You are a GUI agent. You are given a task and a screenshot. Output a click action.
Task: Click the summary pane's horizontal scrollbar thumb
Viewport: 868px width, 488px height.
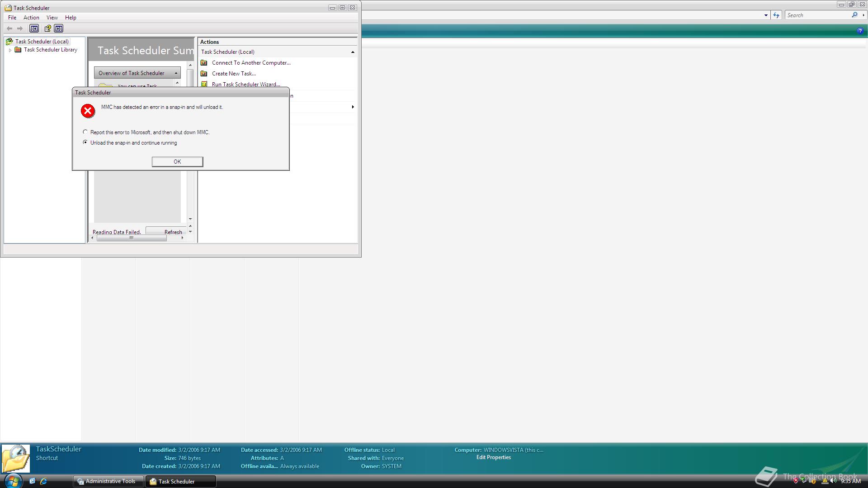[x=132, y=238]
